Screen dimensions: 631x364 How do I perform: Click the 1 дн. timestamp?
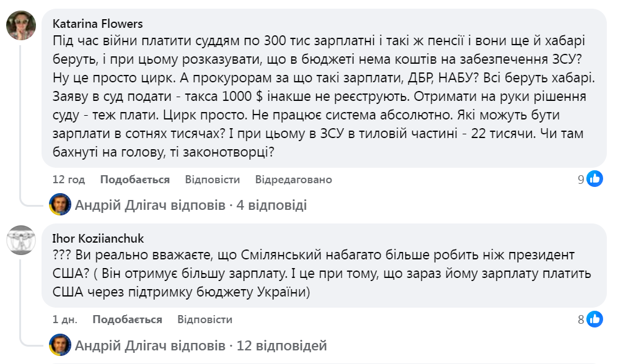65,319
